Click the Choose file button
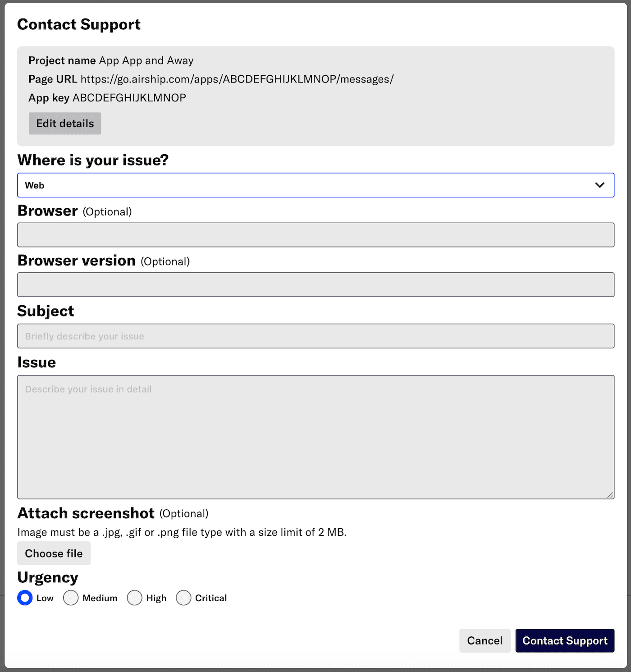631x672 pixels. [54, 553]
